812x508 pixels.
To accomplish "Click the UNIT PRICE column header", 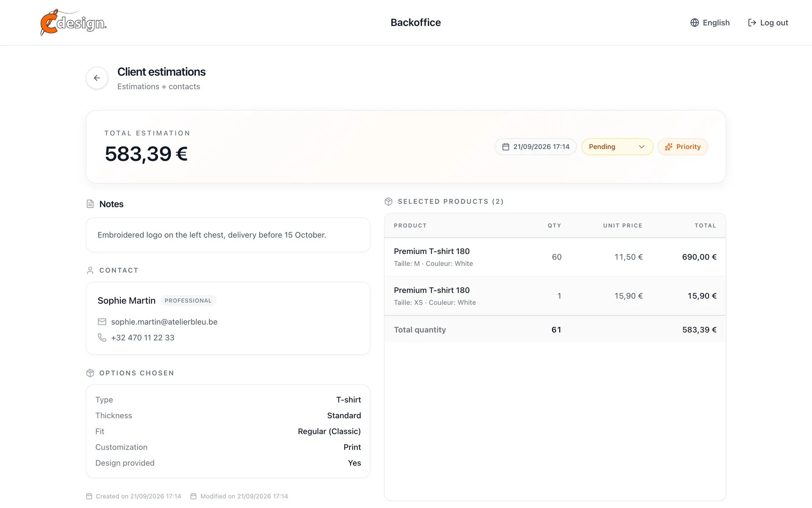I will pos(623,226).
